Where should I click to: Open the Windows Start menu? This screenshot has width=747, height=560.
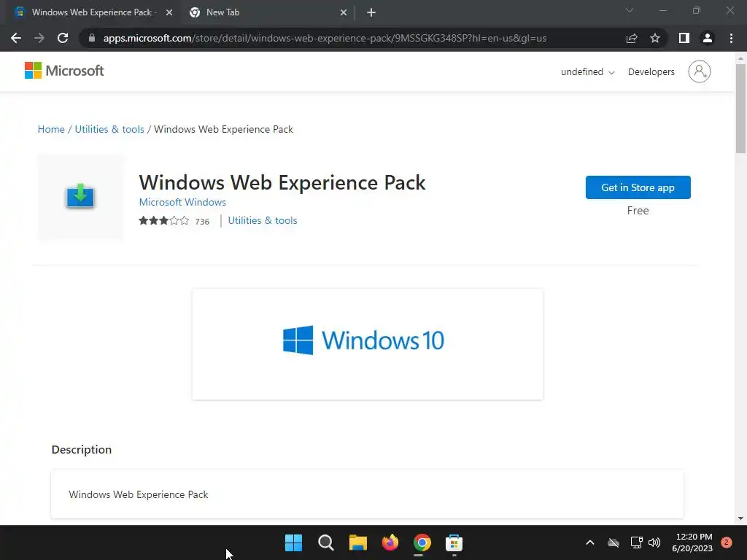pyautogui.click(x=293, y=542)
